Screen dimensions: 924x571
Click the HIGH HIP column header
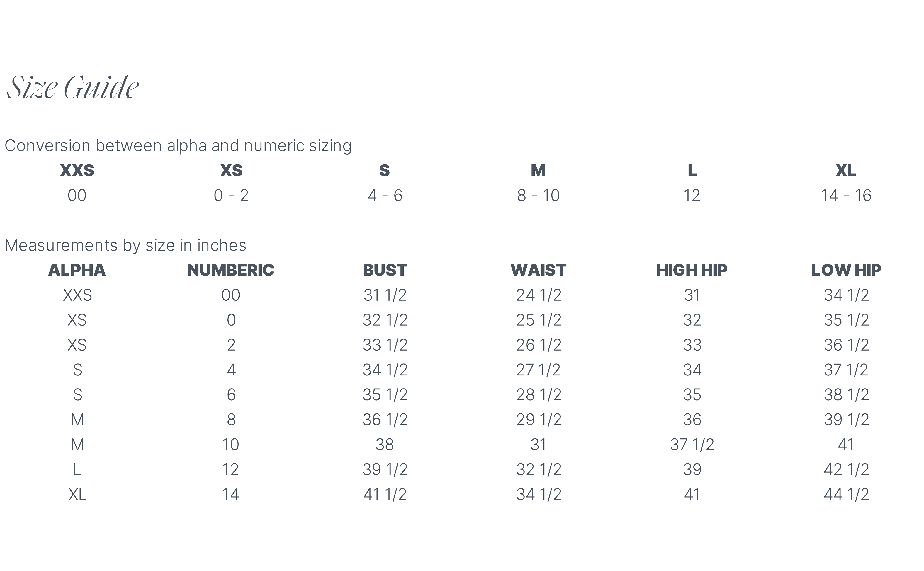pyautogui.click(x=692, y=270)
